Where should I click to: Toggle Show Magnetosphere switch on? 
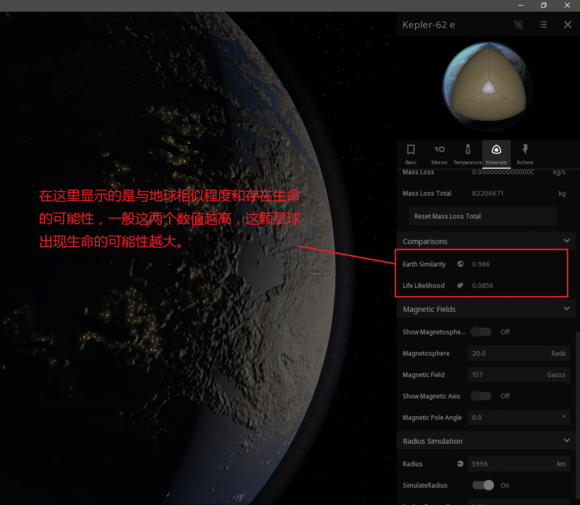(x=481, y=332)
